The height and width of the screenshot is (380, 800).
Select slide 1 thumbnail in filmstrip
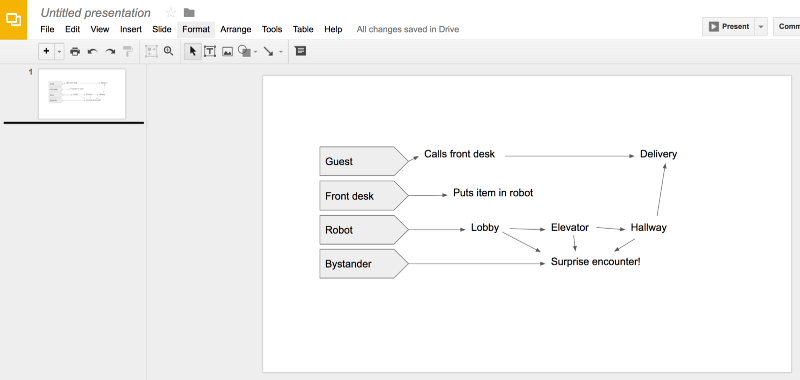pos(82,94)
